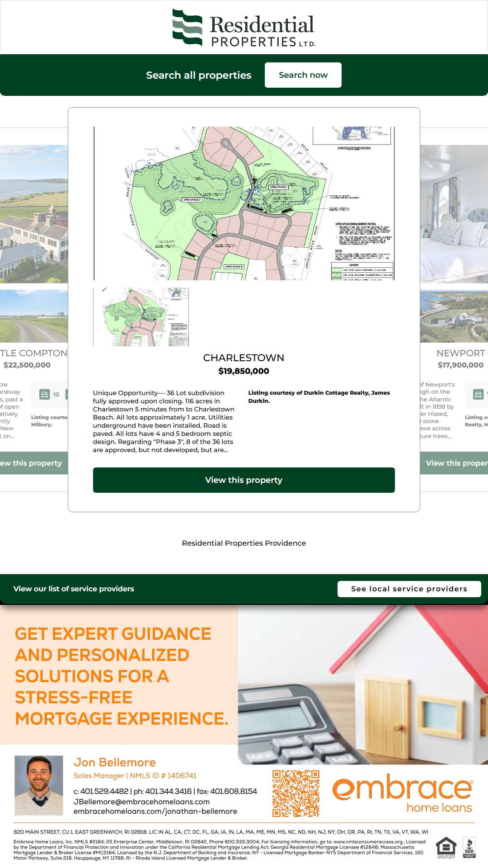Viewport: 488px width, 868px height.
Task: Click the CHARLESTOWN listing title
Action: 244,358
